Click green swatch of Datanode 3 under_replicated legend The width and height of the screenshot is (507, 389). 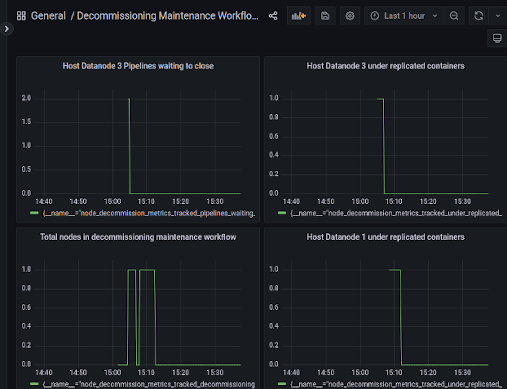pos(282,213)
